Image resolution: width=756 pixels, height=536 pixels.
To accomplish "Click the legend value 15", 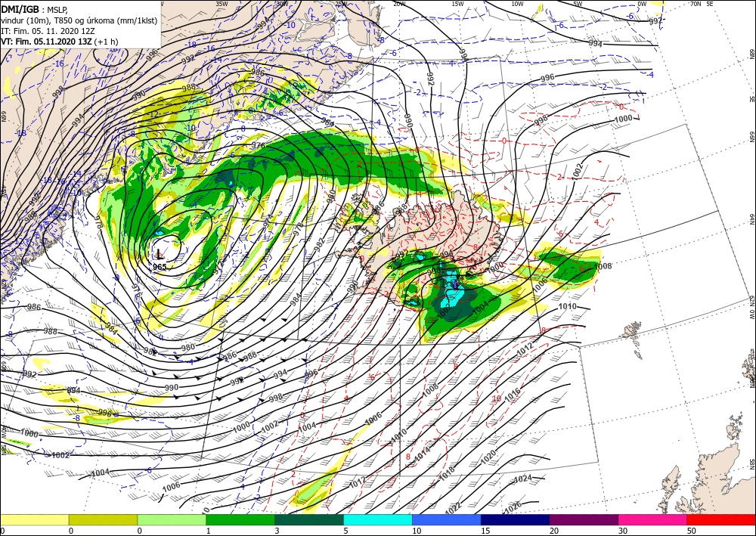I will click(485, 531).
